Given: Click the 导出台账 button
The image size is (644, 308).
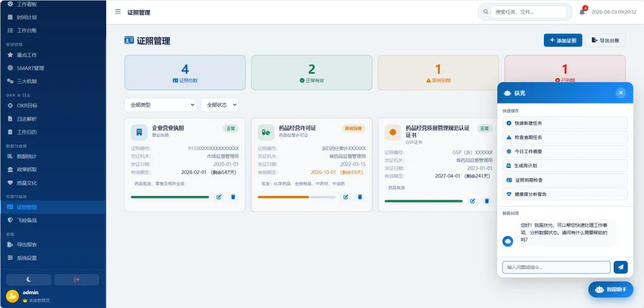Looking at the screenshot, I should pyautogui.click(x=605, y=40).
